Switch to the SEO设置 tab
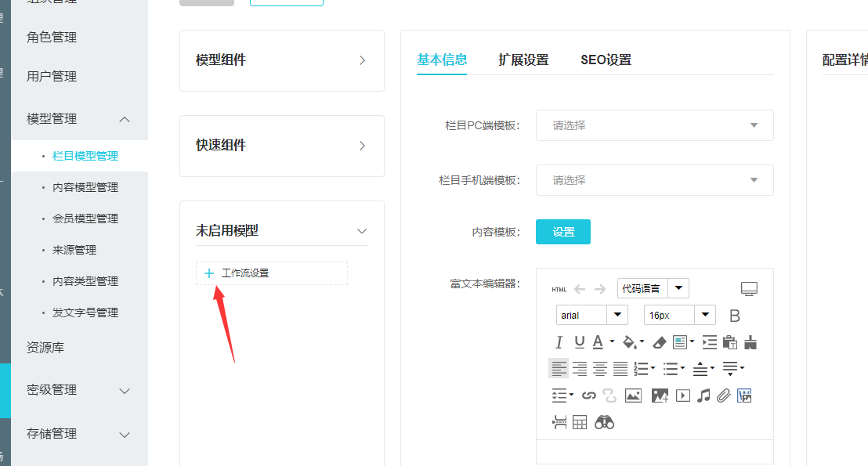The width and height of the screenshot is (868, 466). (606, 60)
